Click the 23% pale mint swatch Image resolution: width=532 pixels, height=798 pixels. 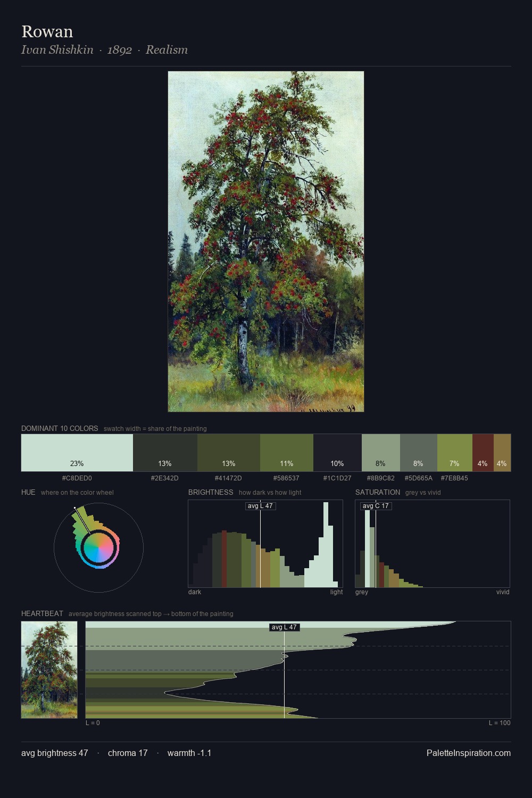(x=77, y=453)
